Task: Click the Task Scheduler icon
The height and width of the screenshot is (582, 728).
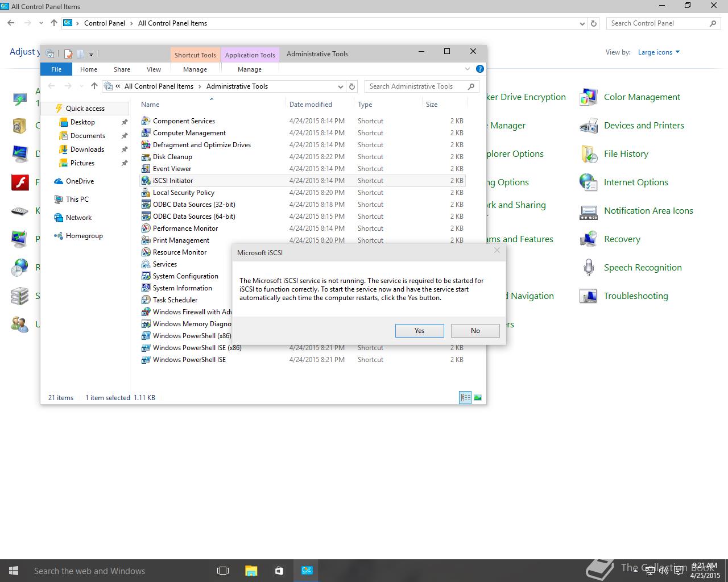Action: click(146, 300)
